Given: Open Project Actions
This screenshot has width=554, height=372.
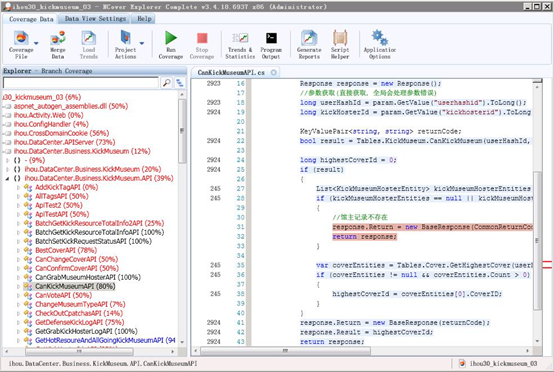Looking at the screenshot, I should pos(125,45).
